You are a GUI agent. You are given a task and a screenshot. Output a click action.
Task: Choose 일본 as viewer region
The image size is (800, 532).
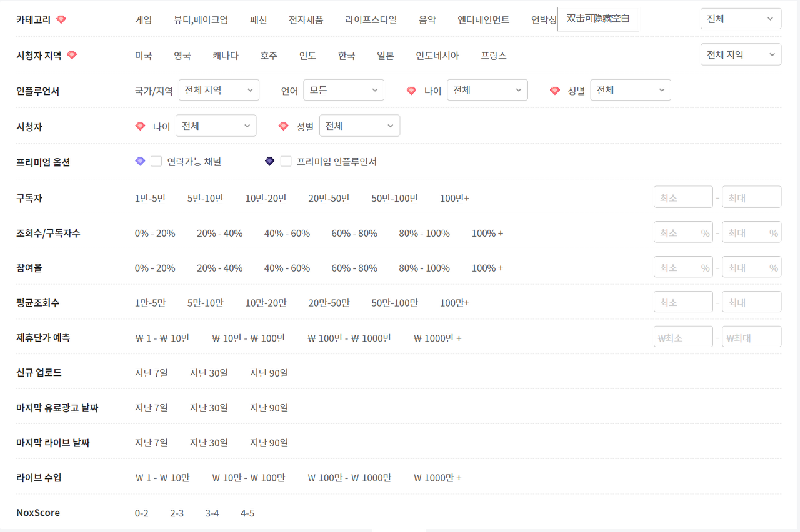pos(385,55)
